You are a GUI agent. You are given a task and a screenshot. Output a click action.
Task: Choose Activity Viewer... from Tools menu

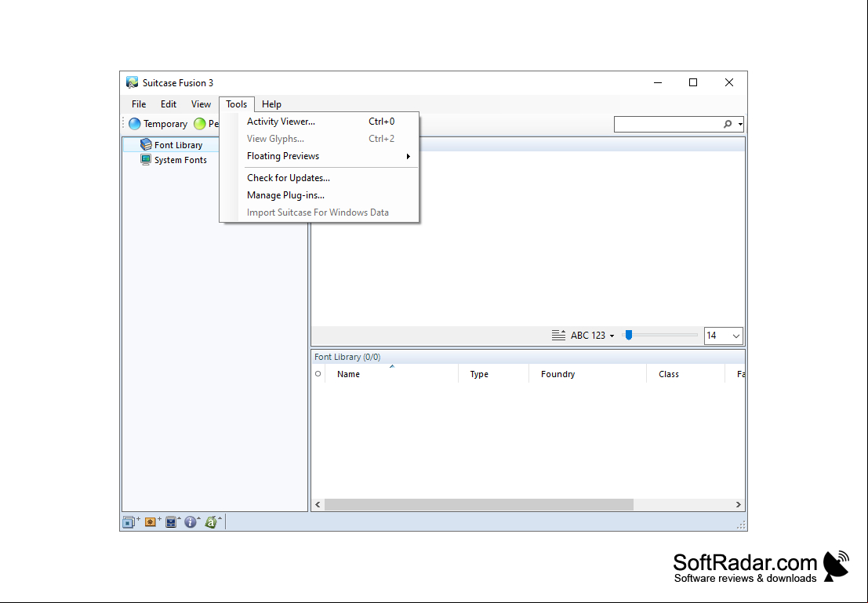[319, 122]
